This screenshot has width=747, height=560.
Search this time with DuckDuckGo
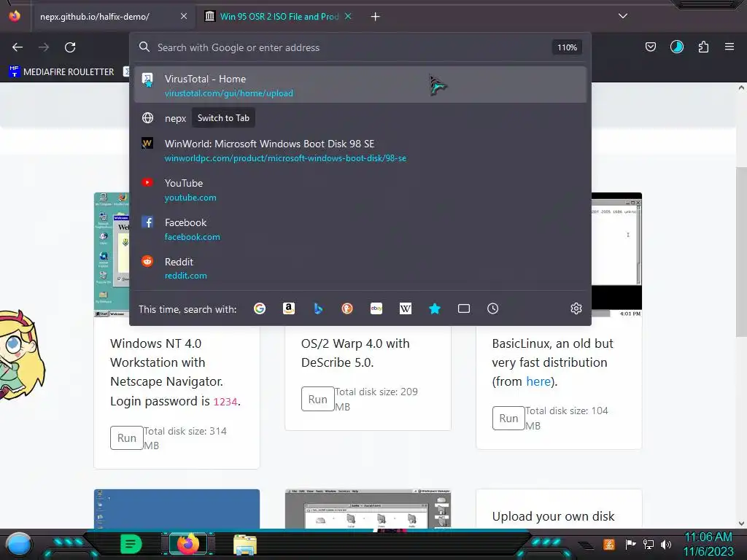347,308
